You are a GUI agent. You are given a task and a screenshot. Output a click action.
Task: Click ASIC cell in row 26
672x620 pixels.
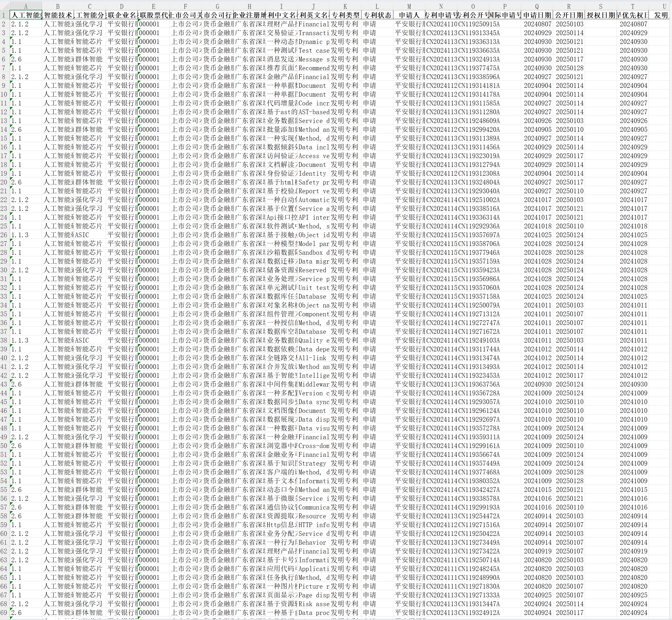click(x=89, y=235)
